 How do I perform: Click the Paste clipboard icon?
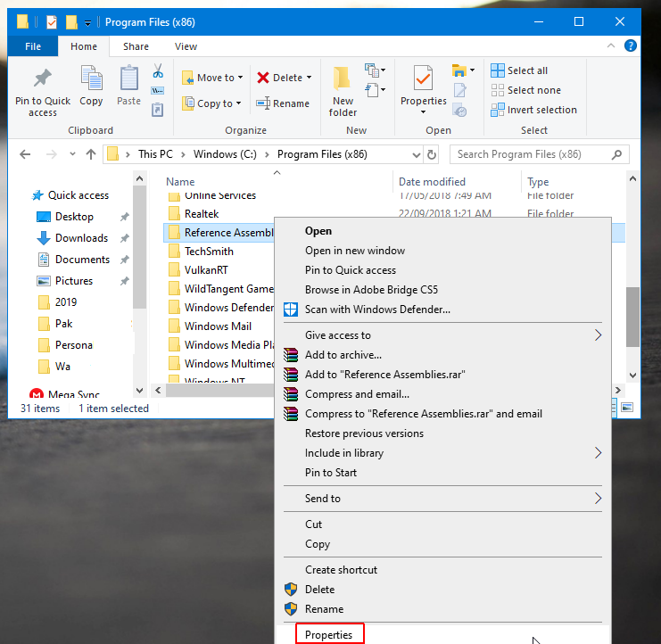point(129,81)
